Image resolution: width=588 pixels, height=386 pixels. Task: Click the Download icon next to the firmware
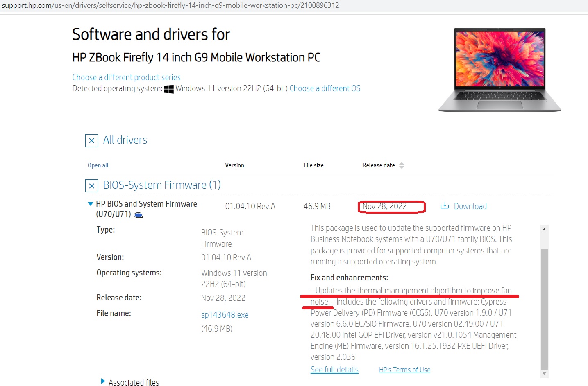coord(445,206)
